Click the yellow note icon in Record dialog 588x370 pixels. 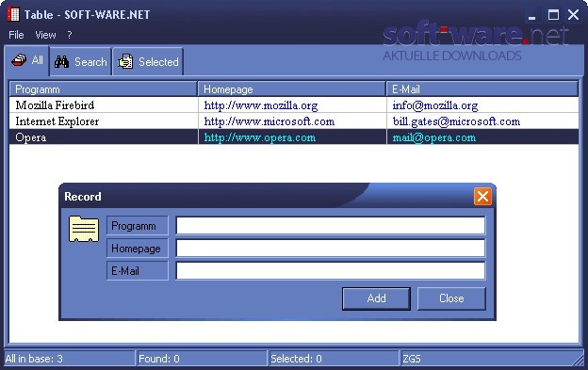point(84,229)
